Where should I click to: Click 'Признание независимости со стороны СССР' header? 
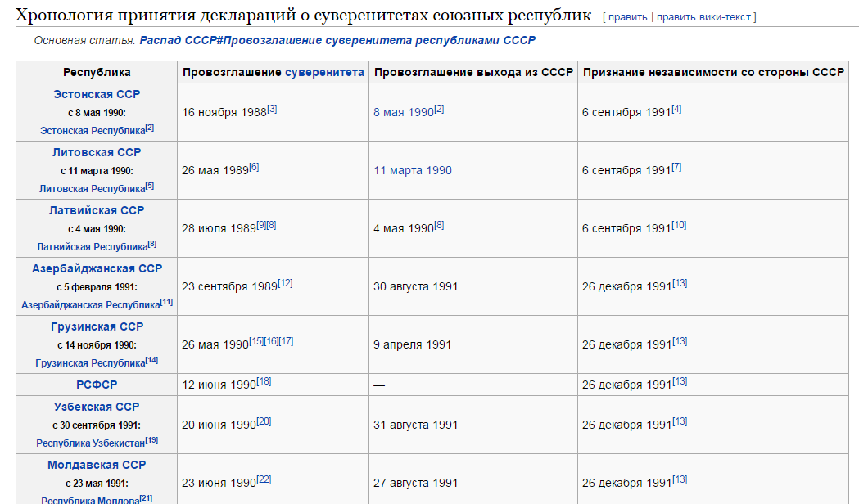tap(713, 72)
